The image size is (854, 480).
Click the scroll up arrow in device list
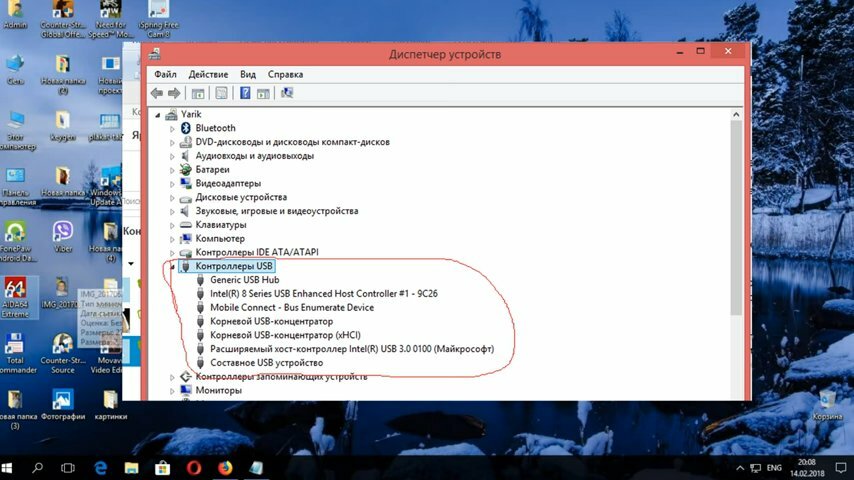(736, 114)
